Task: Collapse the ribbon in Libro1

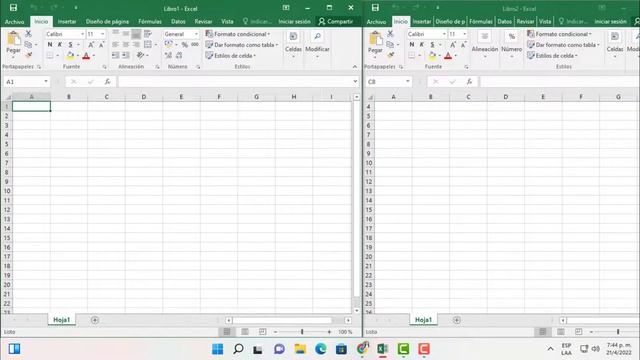Action: pyautogui.click(x=355, y=67)
